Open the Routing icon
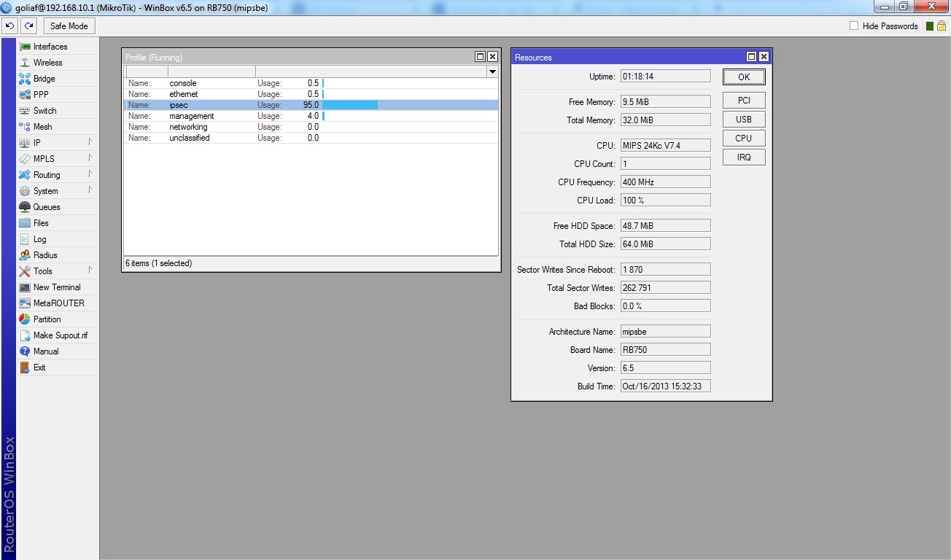 (x=25, y=175)
